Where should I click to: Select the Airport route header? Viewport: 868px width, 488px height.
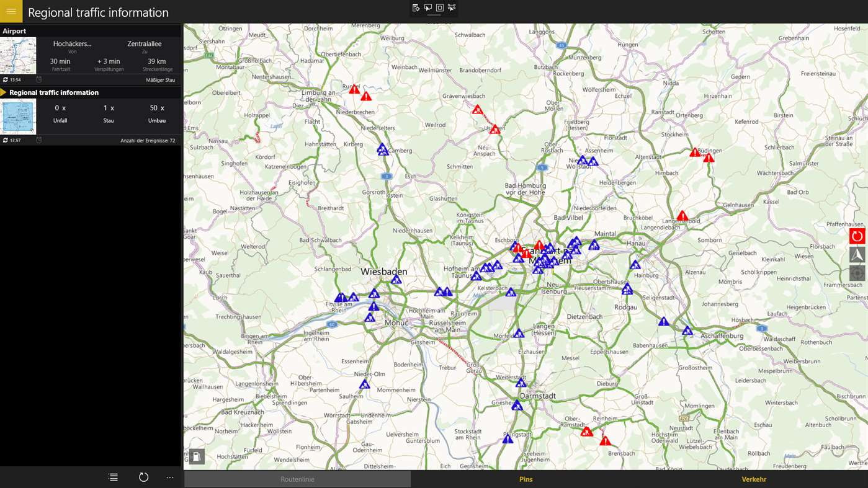[x=91, y=31]
